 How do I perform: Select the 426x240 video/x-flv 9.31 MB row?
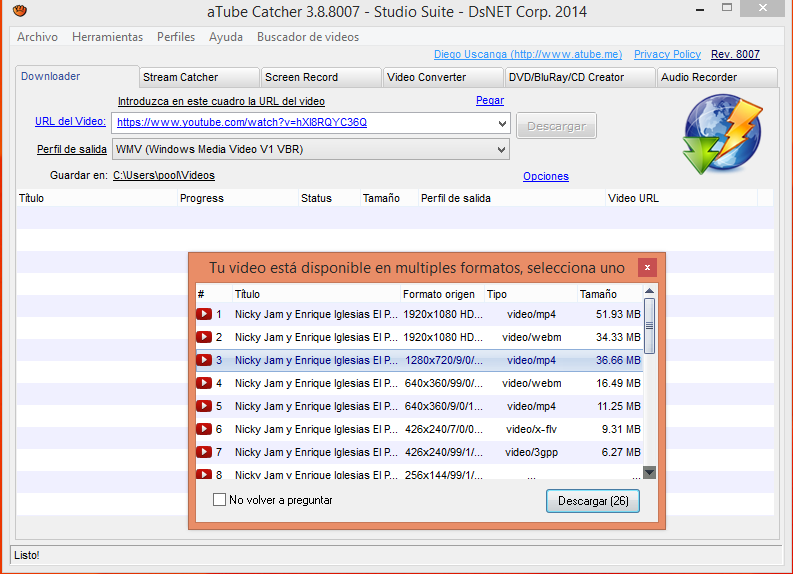click(419, 429)
